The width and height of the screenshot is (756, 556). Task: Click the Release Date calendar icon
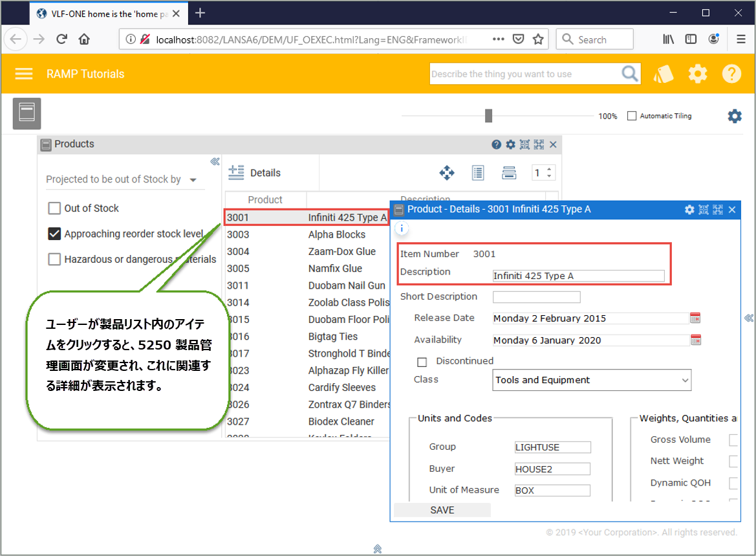pyautogui.click(x=696, y=318)
